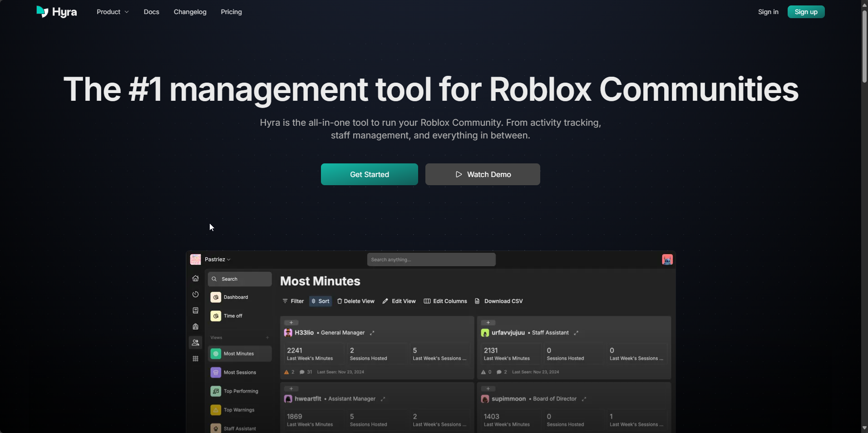Click the Hyra logo in the header

[57, 12]
